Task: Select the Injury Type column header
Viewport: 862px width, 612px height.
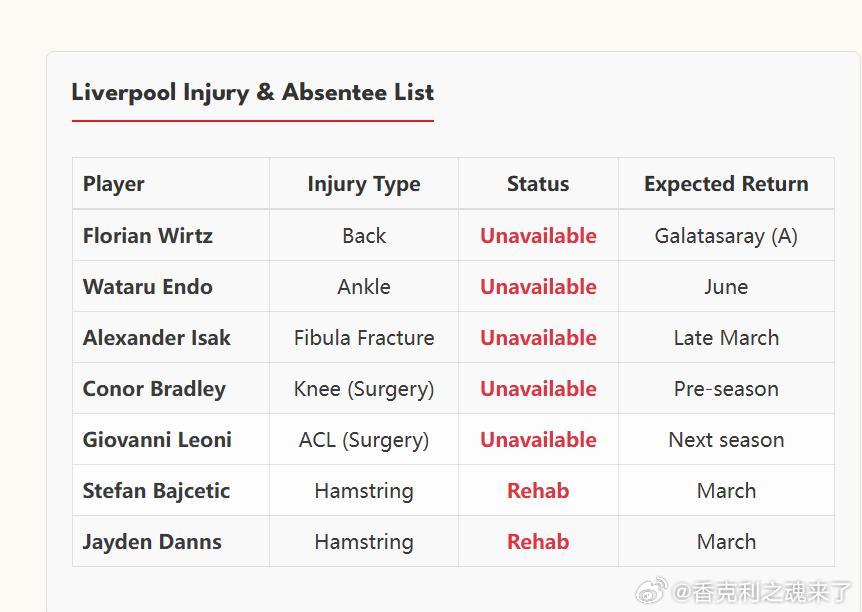Action: coord(364,184)
